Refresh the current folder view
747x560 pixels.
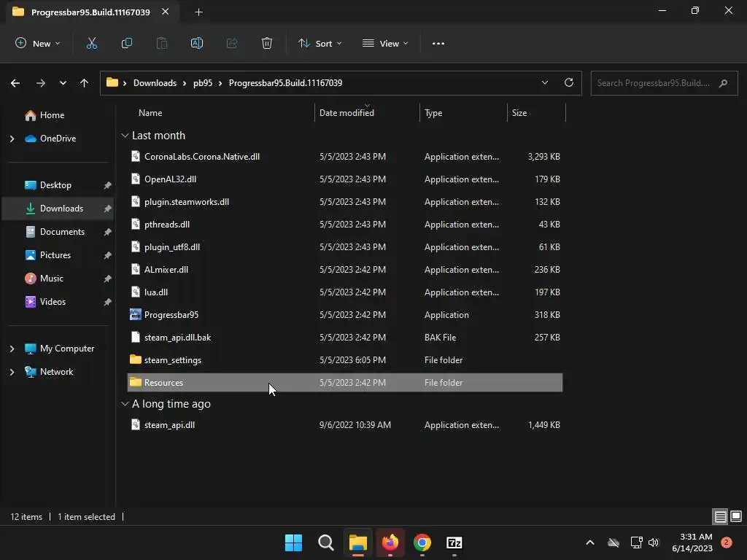(x=569, y=82)
